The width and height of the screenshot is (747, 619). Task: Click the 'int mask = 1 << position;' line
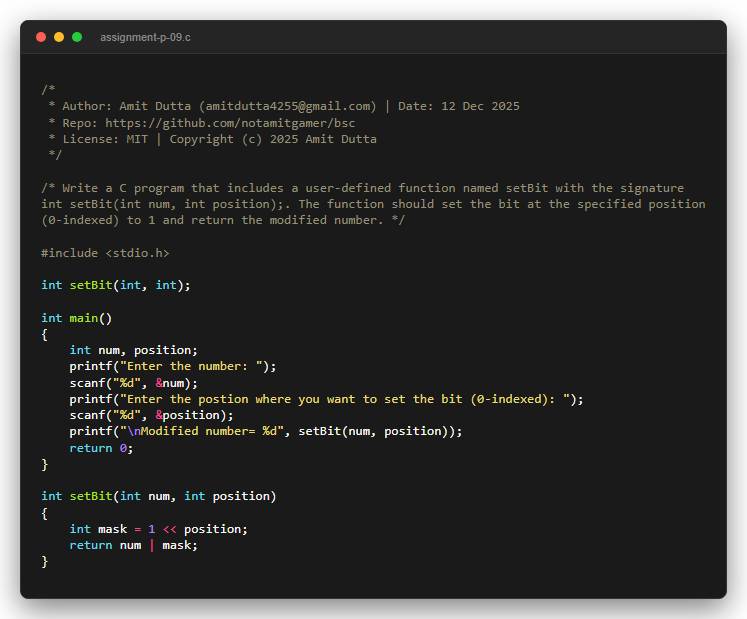(159, 529)
